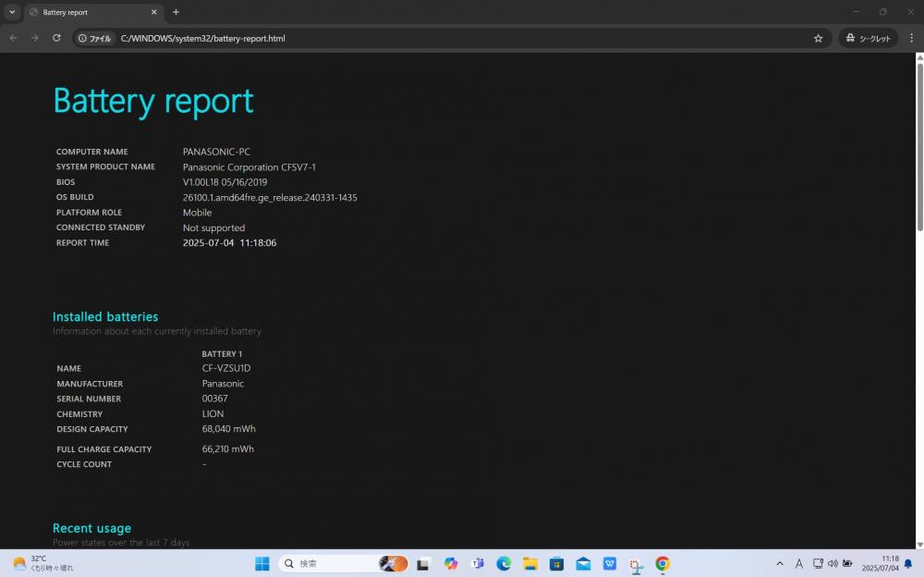Viewport: 924px width, 577px height.
Task: Click the page vertical scrollbar thumb
Action: tap(919, 148)
